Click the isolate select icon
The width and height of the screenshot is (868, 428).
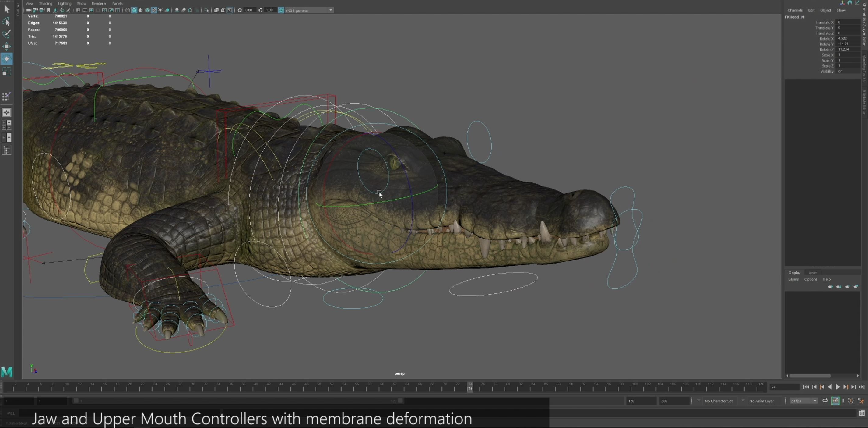pos(206,10)
